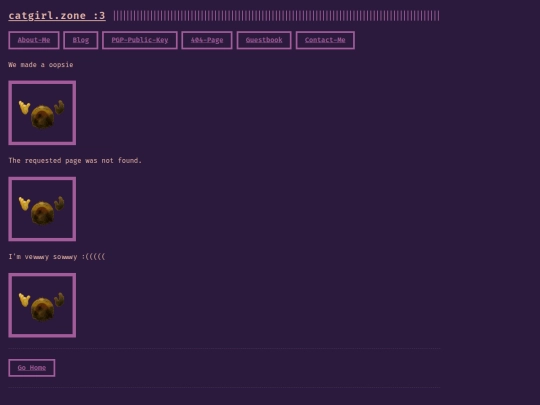Go to the Blog page
Viewport: 540px width, 405px height.
[81, 40]
